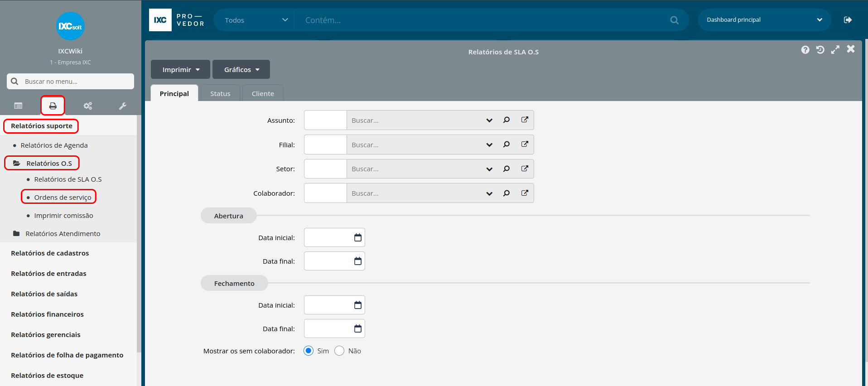Expand the Filial dropdown arrow
This screenshot has width=868, height=386.
pos(489,145)
